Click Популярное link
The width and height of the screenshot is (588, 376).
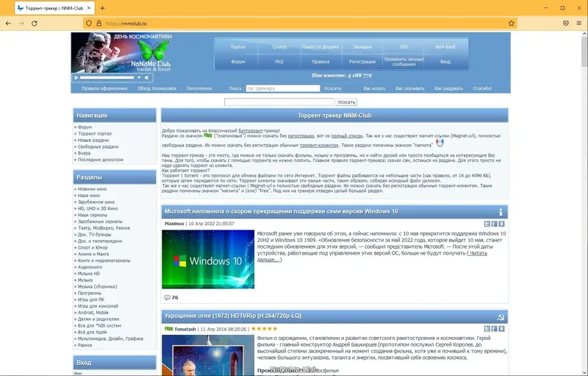coord(199,88)
